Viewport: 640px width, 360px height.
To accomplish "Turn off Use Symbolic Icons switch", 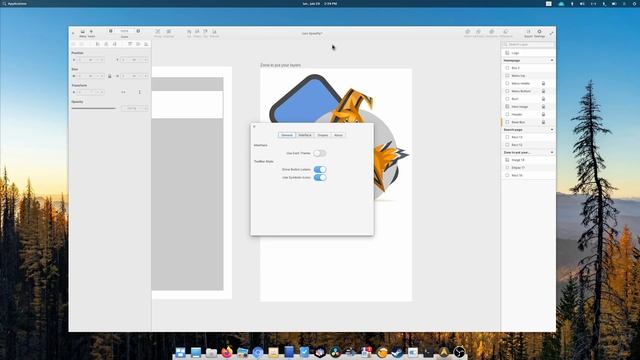I will click(320, 178).
